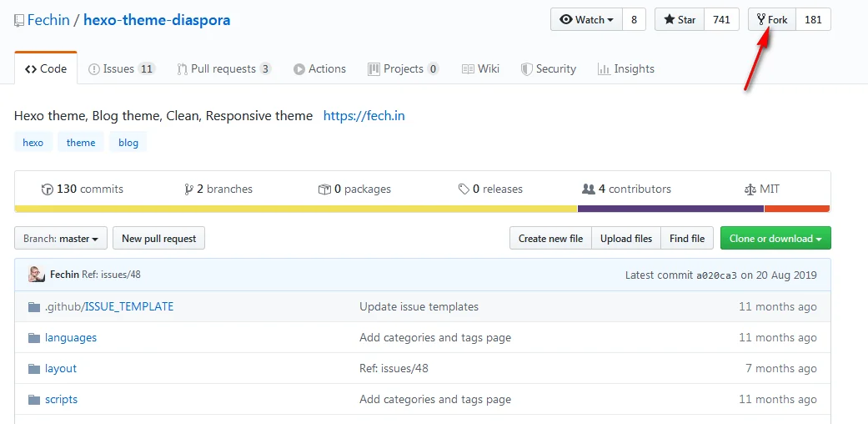The height and width of the screenshot is (424, 868).
Task: Switch to the Code tab
Action: [46, 68]
